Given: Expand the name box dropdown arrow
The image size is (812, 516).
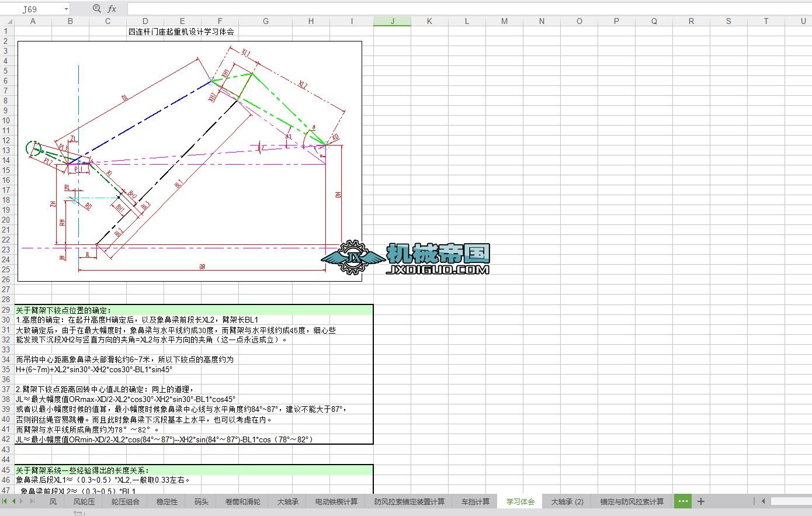Looking at the screenshot, I should [x=66, y=9].
